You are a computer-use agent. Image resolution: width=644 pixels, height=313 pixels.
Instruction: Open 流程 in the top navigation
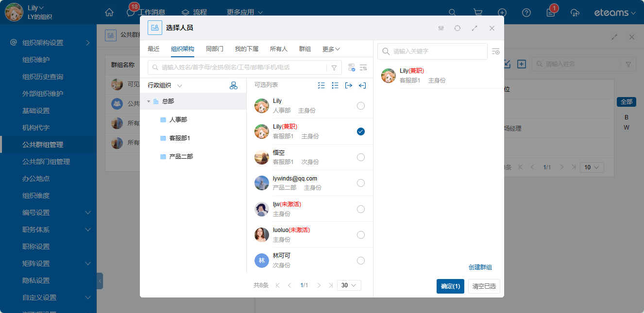[194, 12]
